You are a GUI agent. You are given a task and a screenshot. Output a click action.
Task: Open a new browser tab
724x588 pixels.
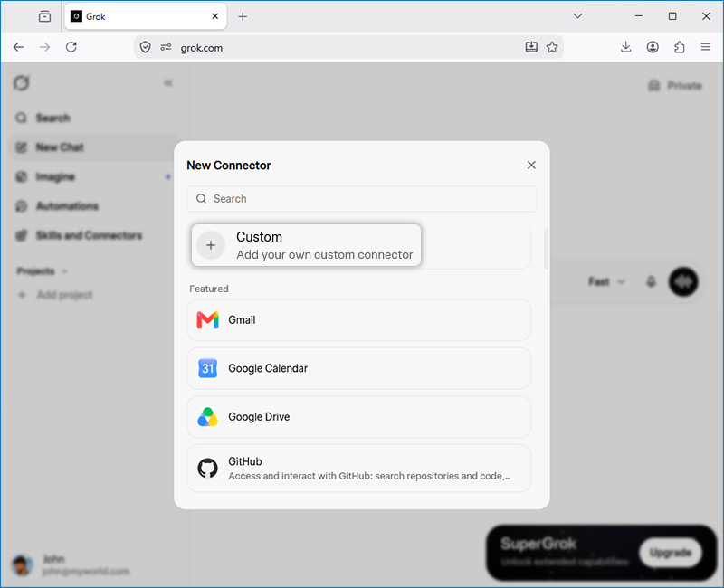click(243, 16)
